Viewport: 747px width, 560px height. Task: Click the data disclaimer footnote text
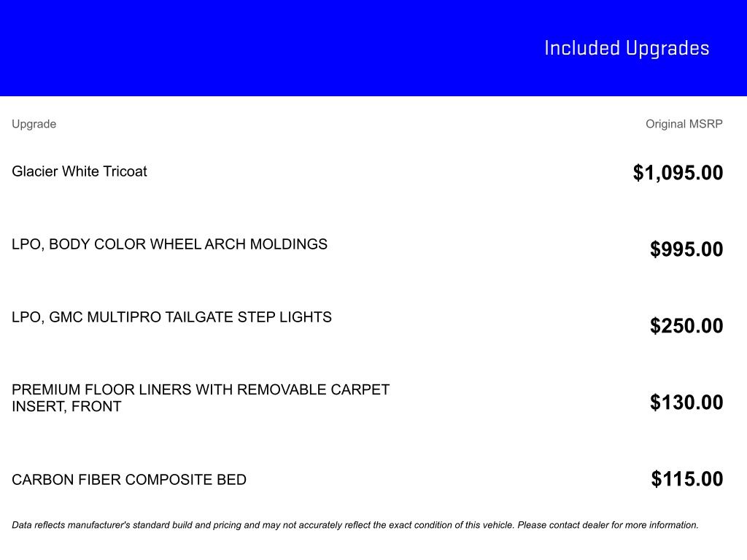355,525
